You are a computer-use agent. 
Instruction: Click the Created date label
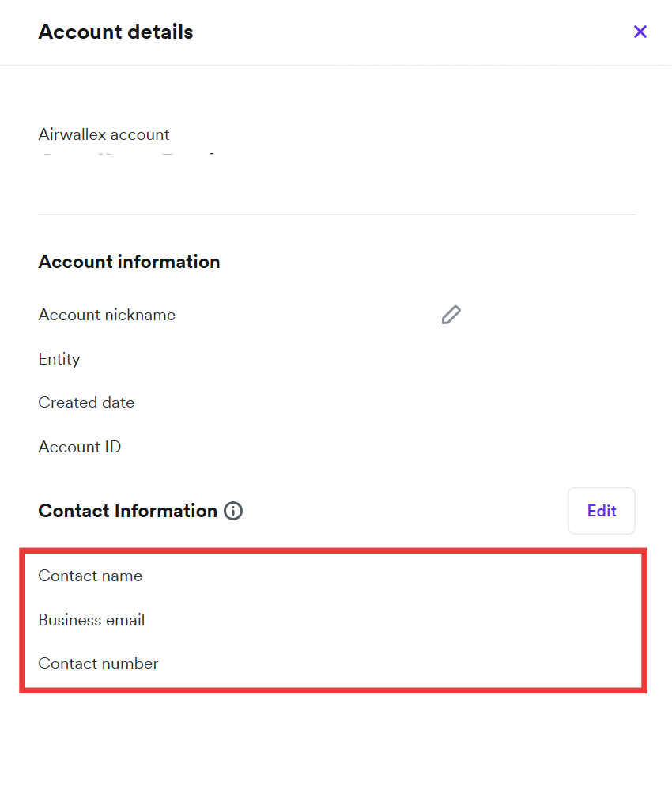(x=86, y=402)
